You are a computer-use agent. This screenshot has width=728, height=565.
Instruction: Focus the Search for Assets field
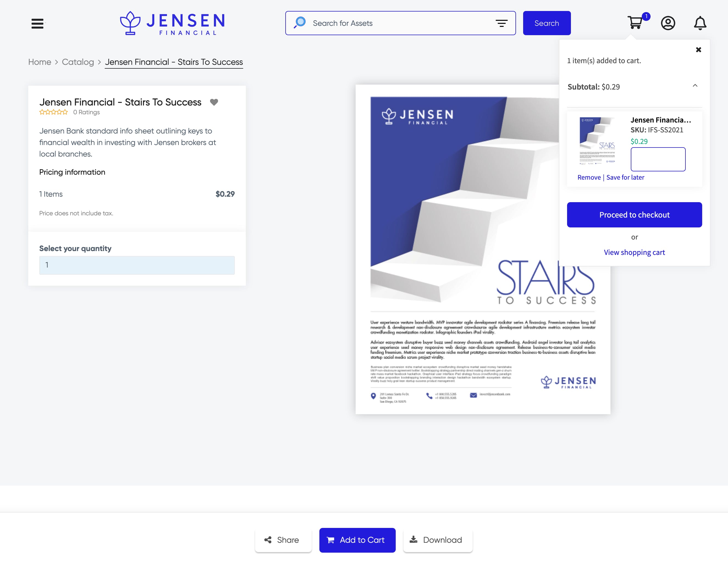point(400,23)
